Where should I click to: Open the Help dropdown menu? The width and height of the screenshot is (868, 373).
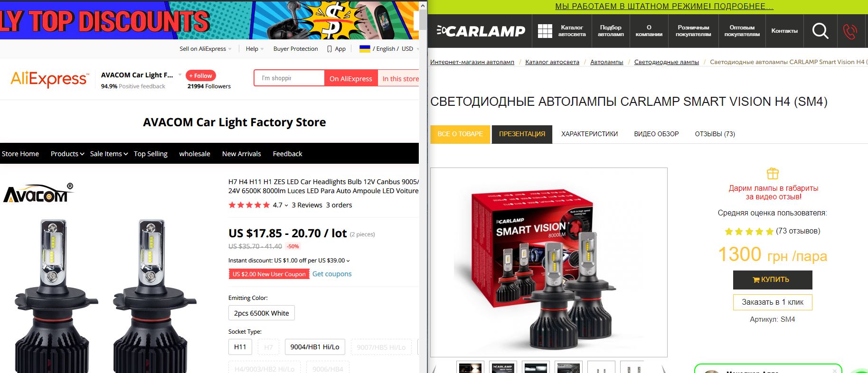pos(255,49)
